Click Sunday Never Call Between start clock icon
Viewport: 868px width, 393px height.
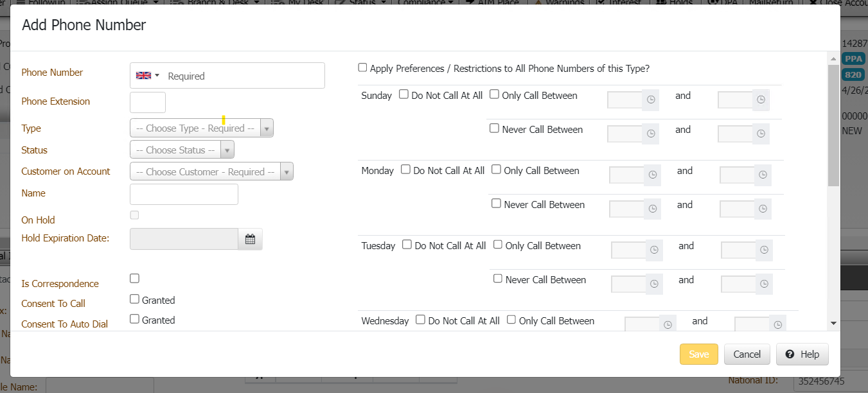click(x=651, y=134)
